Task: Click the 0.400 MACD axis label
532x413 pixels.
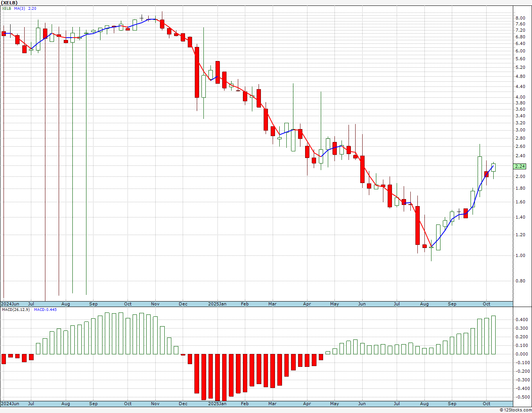Action: 521,320
